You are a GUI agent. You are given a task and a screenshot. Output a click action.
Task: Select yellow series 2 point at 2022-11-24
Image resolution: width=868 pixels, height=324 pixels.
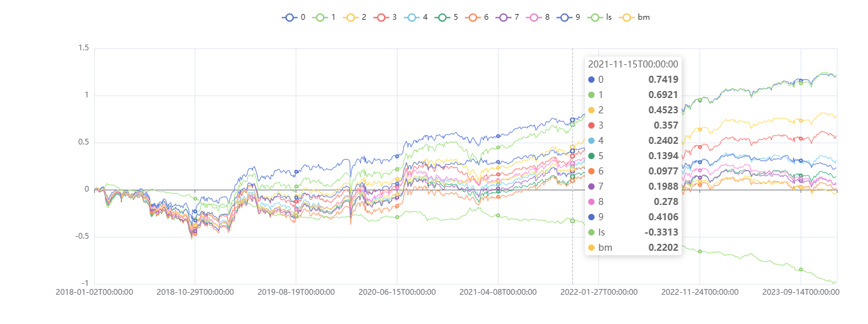[699, 129]
